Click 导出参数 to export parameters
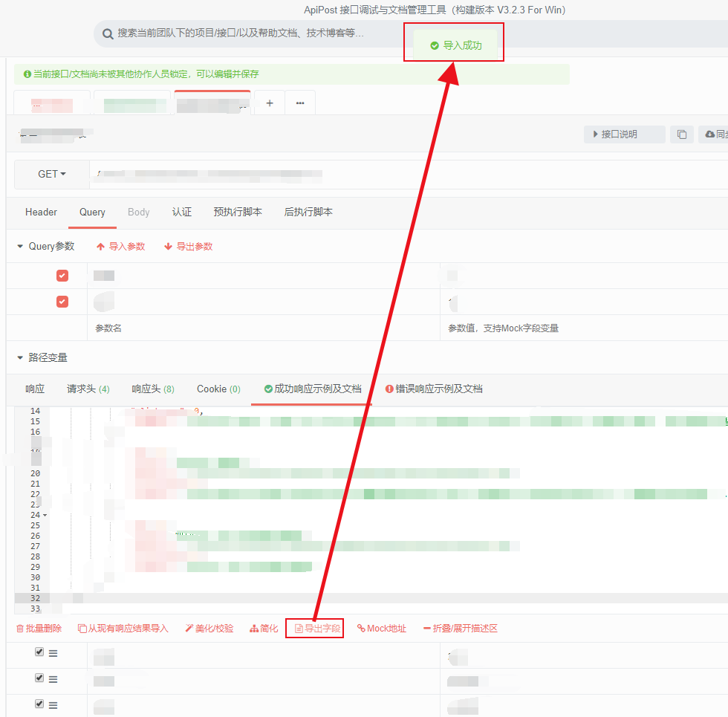The width and height of the screenshot is (728, 717). (189, 247)
